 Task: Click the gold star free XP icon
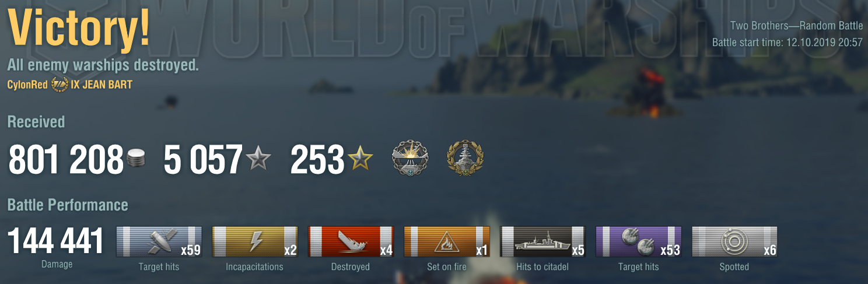pyautogui.click(x=360, y=159)
